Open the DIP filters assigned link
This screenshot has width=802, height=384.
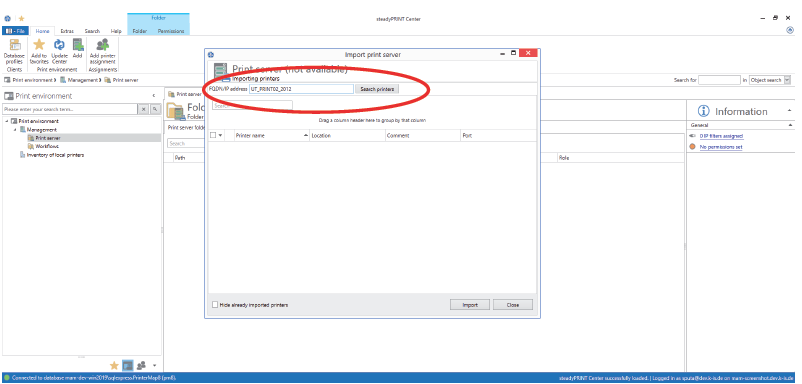point(721,136)
